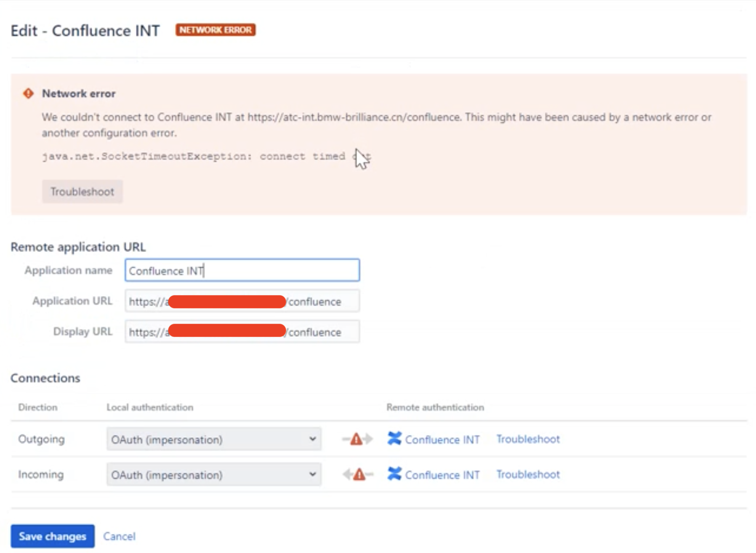Click the Display URL field
756x553 pixels.
[x=242, y=332]
